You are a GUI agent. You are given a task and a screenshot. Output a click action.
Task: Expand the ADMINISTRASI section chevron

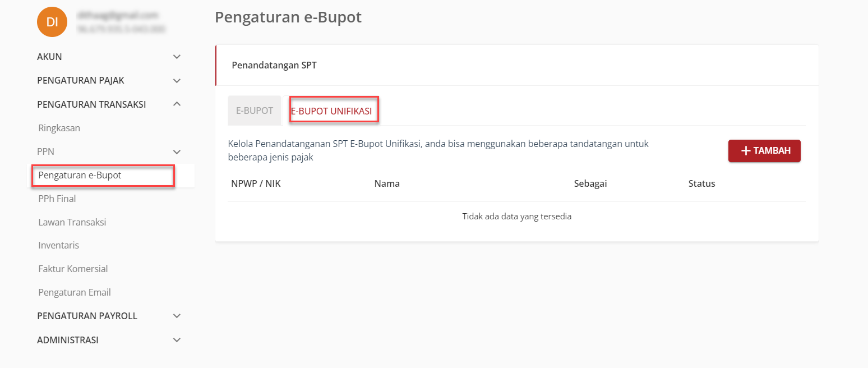[x=177, y=340]
